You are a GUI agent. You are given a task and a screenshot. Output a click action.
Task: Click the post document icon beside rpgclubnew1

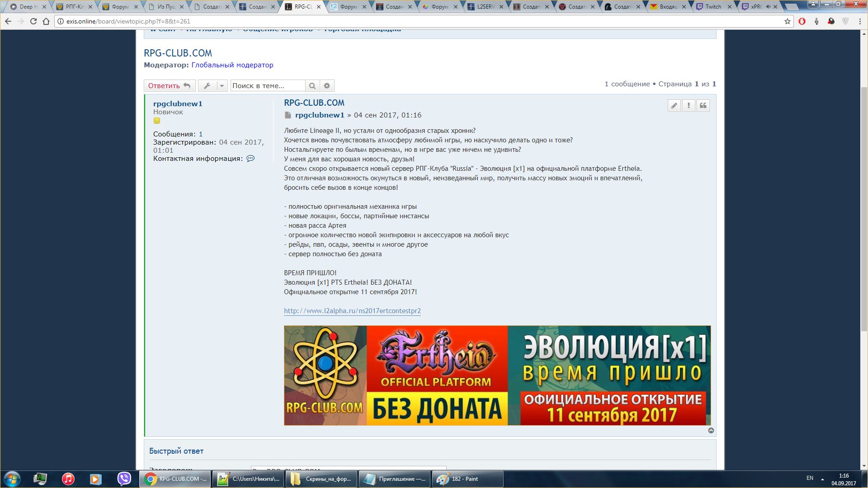pos(288,115)
